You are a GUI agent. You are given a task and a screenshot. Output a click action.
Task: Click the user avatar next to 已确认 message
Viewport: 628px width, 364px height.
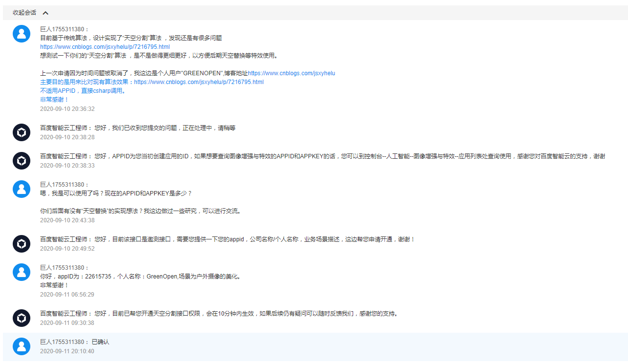pyautogui.click(x=22, y=346)
